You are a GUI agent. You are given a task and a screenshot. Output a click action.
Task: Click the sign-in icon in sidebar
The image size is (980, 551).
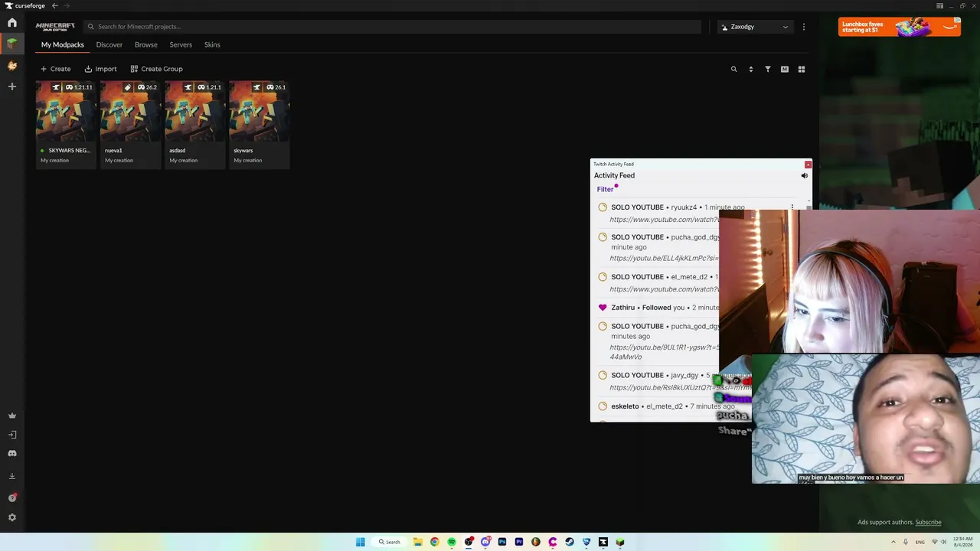tap(11, 435)
